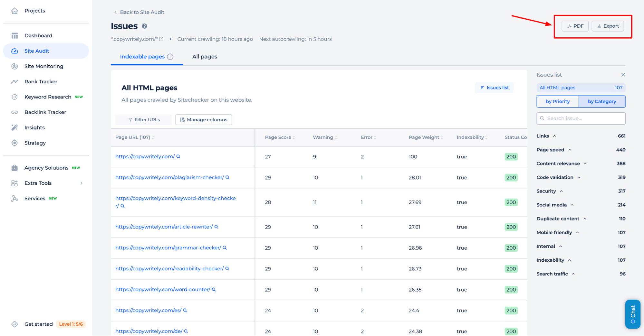Sort by Page Weight column header
The width and height of the screenshot is (644, 336).
point(426,137)
